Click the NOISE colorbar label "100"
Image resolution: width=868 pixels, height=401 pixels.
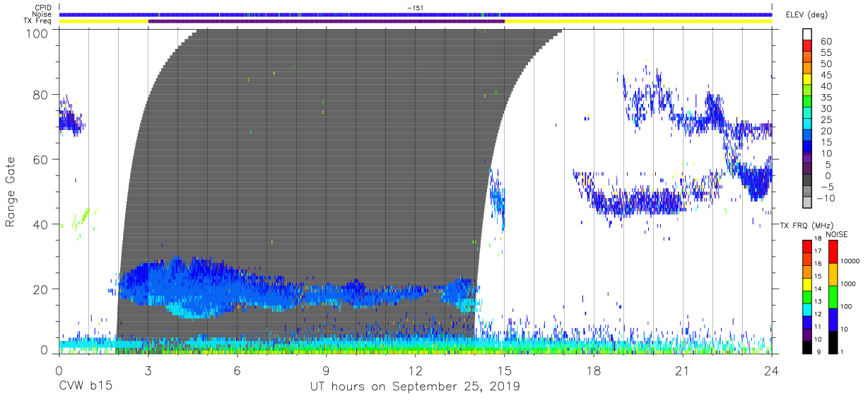point(848,306)
